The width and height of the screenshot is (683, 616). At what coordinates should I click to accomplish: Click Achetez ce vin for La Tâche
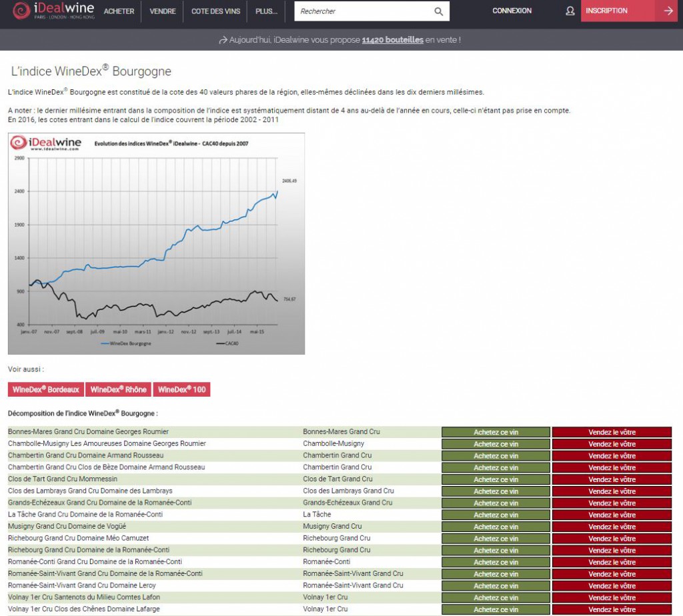(x=496, y=515)
